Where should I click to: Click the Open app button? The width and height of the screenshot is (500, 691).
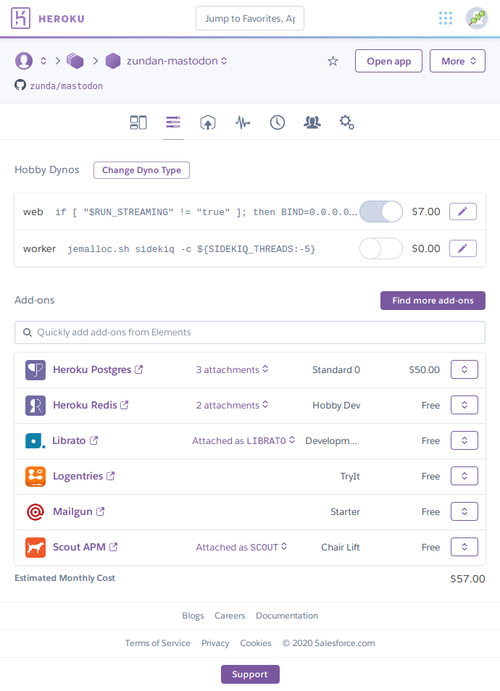click(x=389, y=61)
